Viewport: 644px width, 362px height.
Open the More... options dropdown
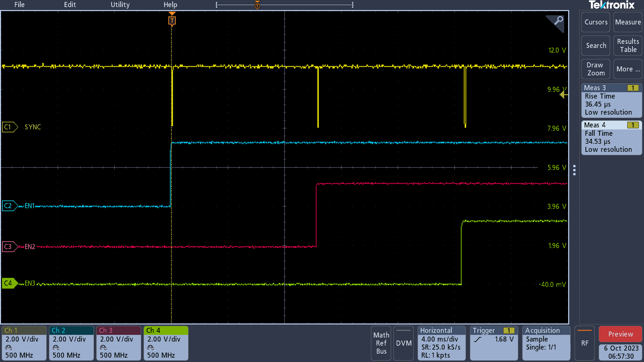click(628, 69)
